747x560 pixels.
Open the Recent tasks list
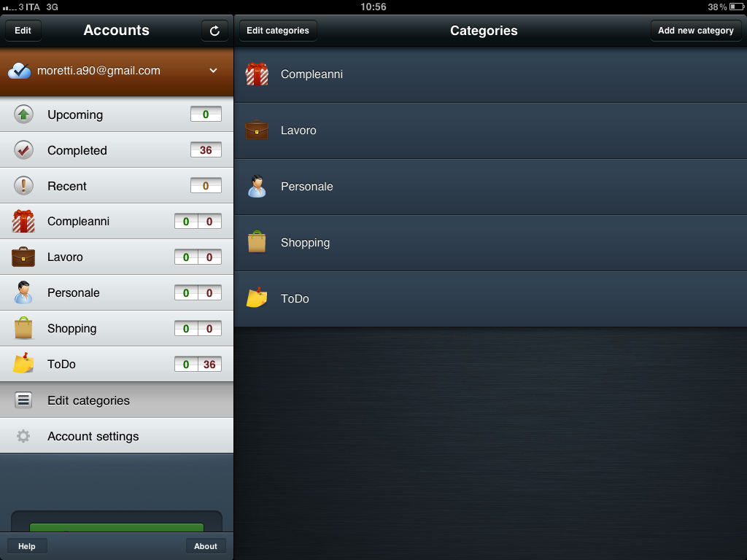[117, 186]
